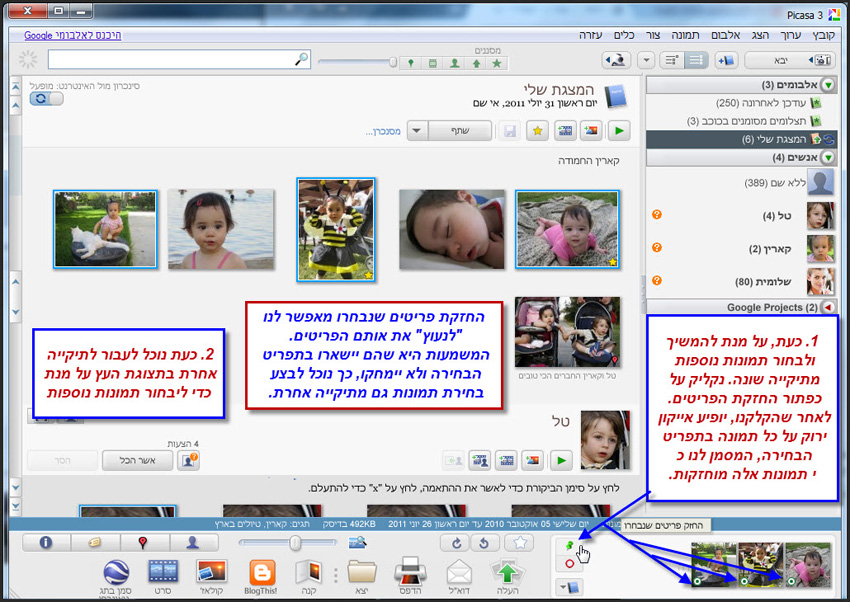This screenshot has width=850, height=602.
Task: Play slideshow for the טל person album
Action: [561, 461]
